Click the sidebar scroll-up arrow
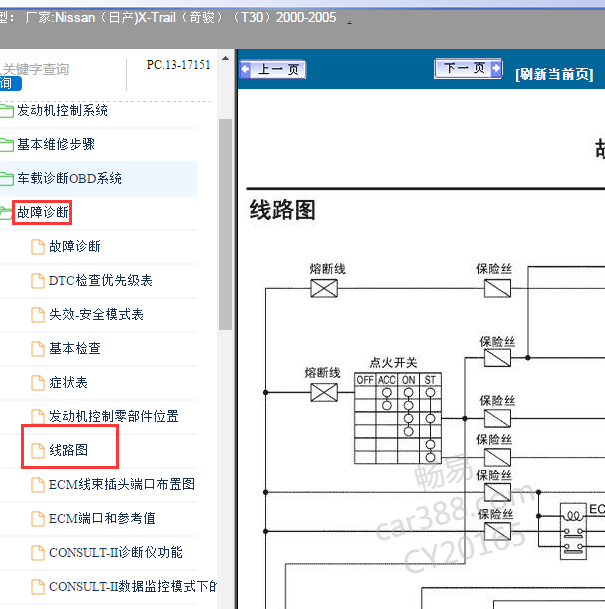The height and width of the screenshot is (609, 605). pyautogui.click(x=225, y=59)
